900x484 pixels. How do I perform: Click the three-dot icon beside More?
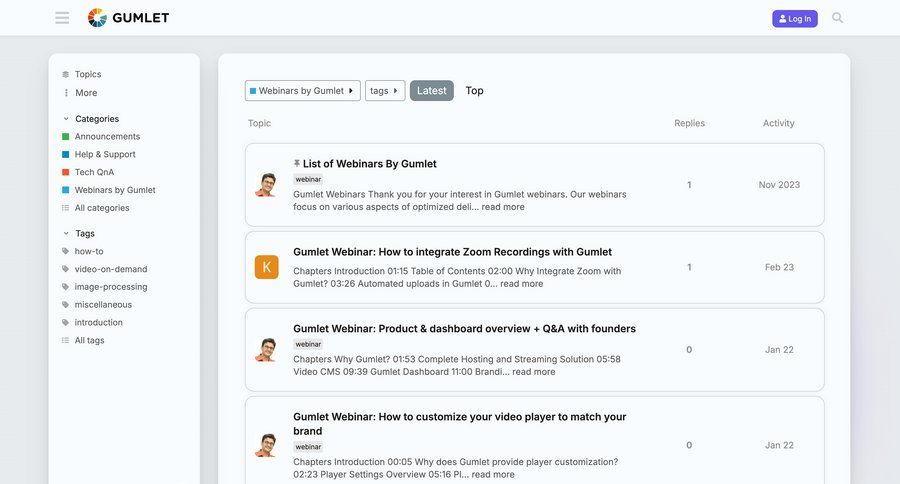(x=66, y=92)
